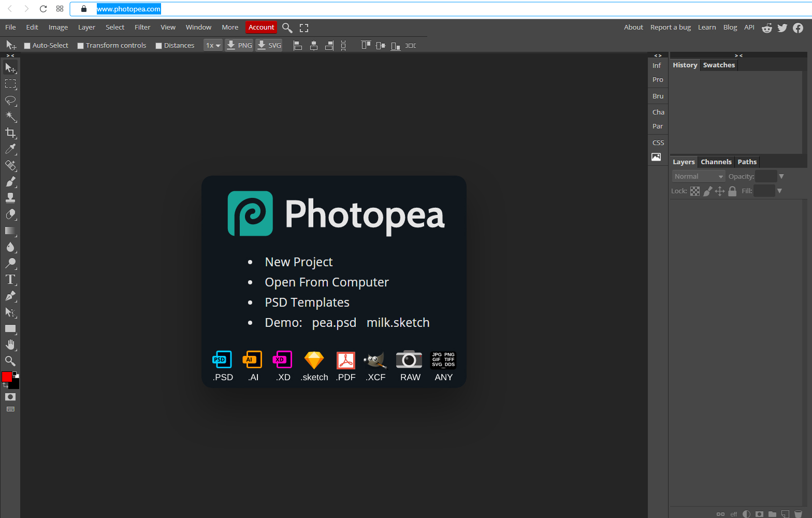The height and width of the screenshot is (518, 812).
Task: Select the Rectangle shape tool
Action: pyautogui.click(x=10, y=328)
